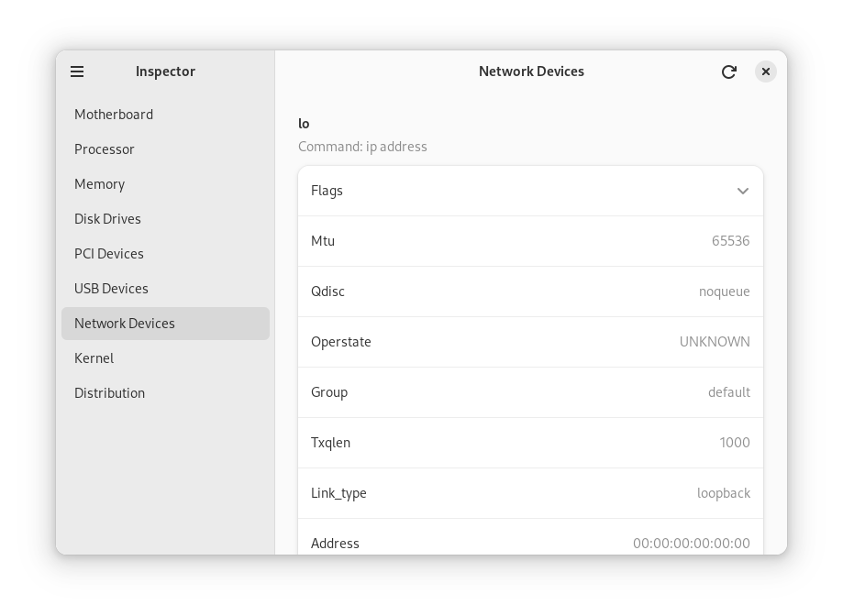Click the Txqlen value 1000
Screen dimensions: 843x616
pyautogui.click(x=735, y=443)
